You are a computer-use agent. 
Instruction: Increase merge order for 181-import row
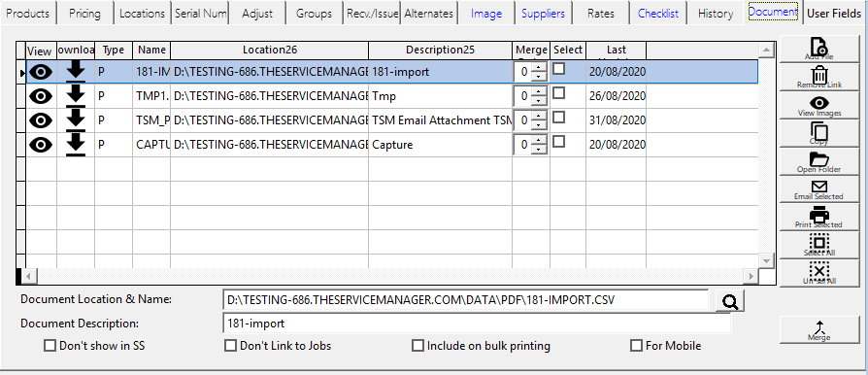click(x=539, y=67)
